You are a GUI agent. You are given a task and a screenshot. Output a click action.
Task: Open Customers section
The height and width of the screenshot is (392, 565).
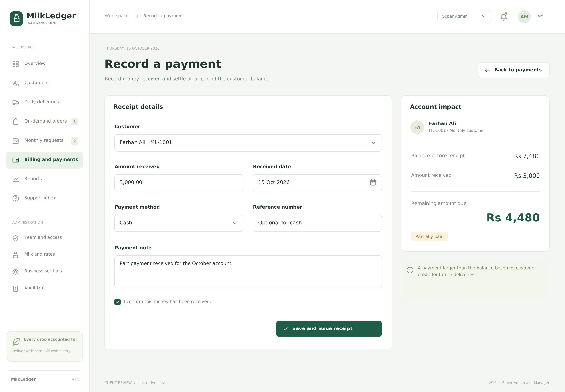click(45, 83)
